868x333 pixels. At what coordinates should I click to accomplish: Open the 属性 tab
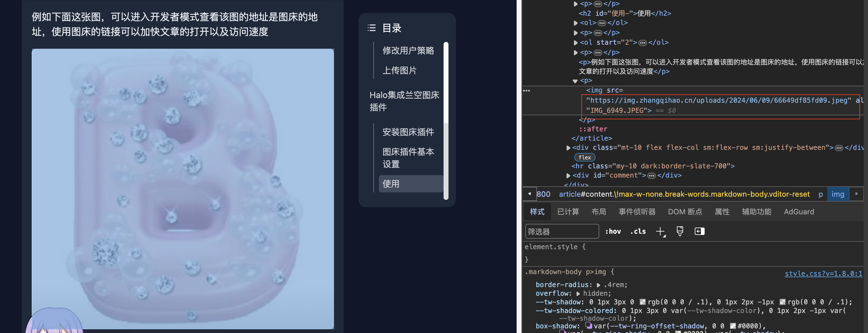(x=722, y=212)
